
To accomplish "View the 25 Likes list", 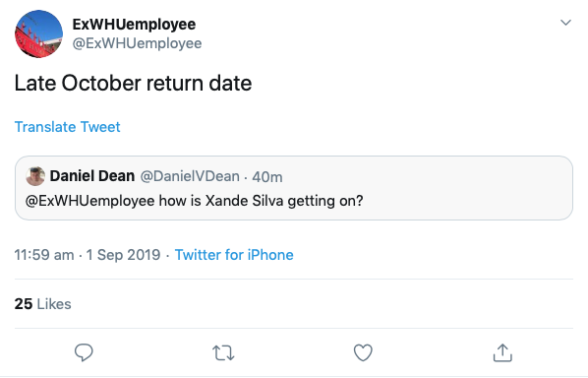I will (42, 303).
